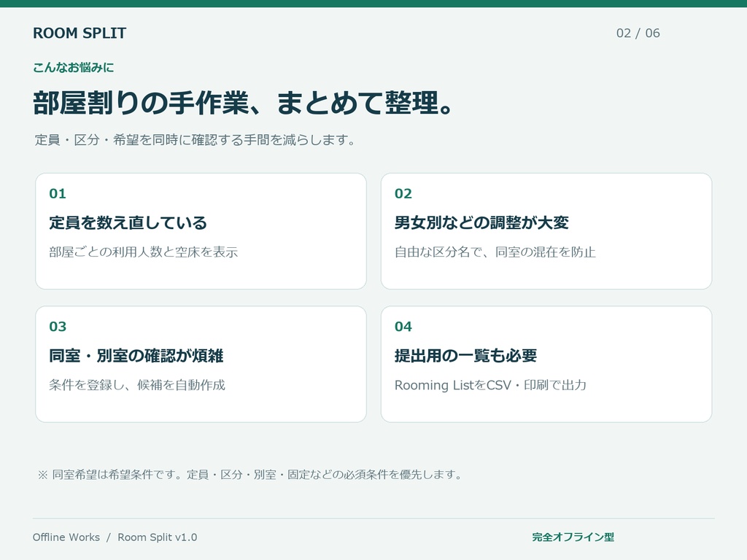Click the text 条件を登録し、候補を自動作成
Viewport: 747px width, 560px height.
[x=137, y=385]
